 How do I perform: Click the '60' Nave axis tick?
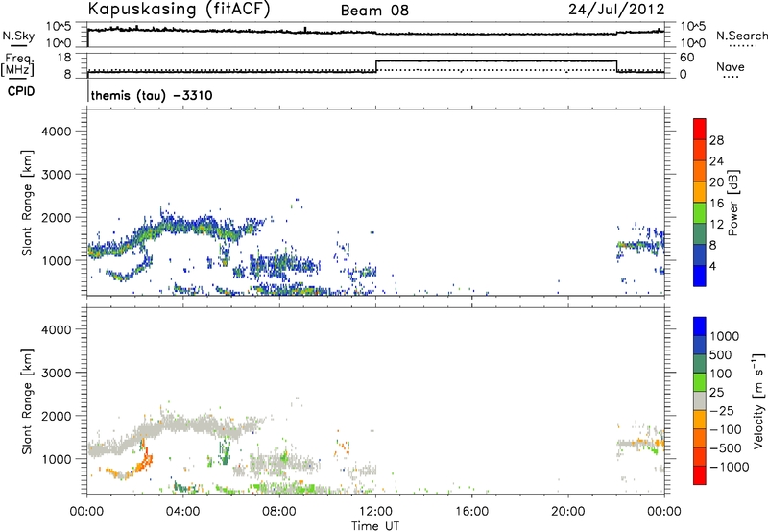[687, 58]
